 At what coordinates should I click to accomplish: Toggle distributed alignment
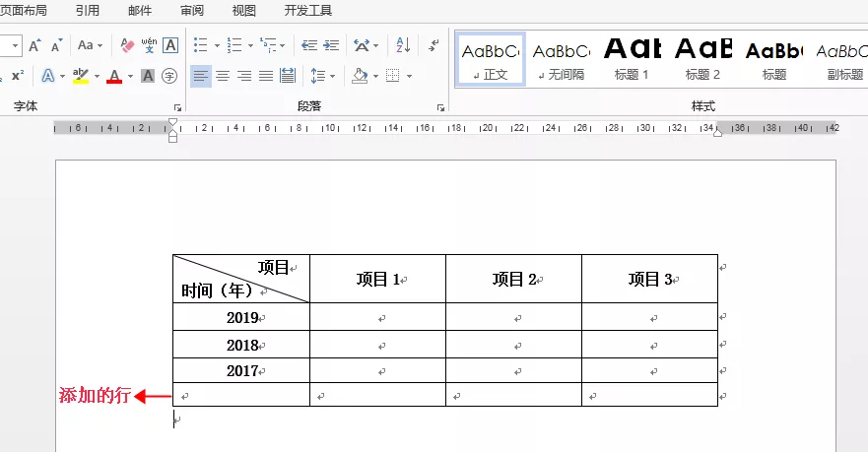(288, 76)
